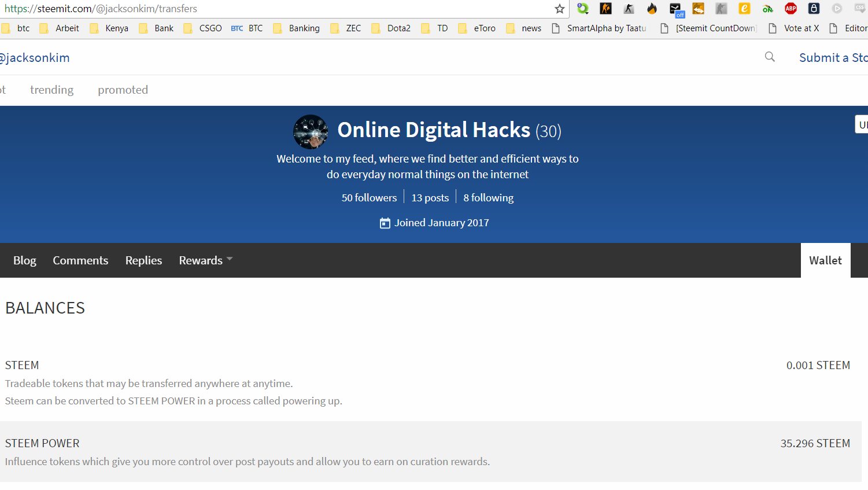Focus the browser address bar URL
This screenshot has height=490, width=868.
[101, 9]
